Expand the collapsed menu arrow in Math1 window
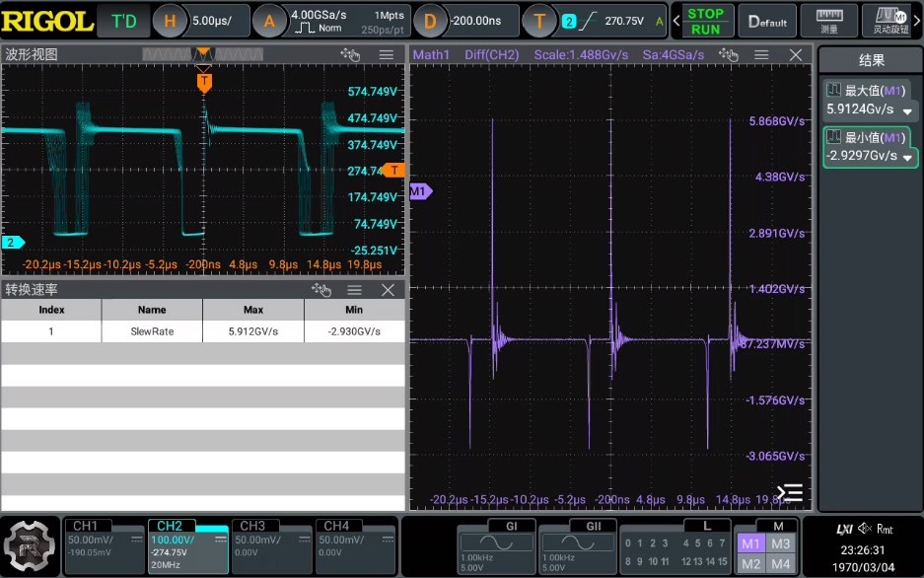Image resolution: width=924 pixels, height=578 pixels. click(790, 492)
